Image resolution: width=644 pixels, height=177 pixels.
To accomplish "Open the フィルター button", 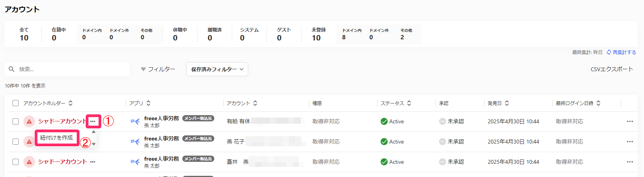I will click(158, 69).
